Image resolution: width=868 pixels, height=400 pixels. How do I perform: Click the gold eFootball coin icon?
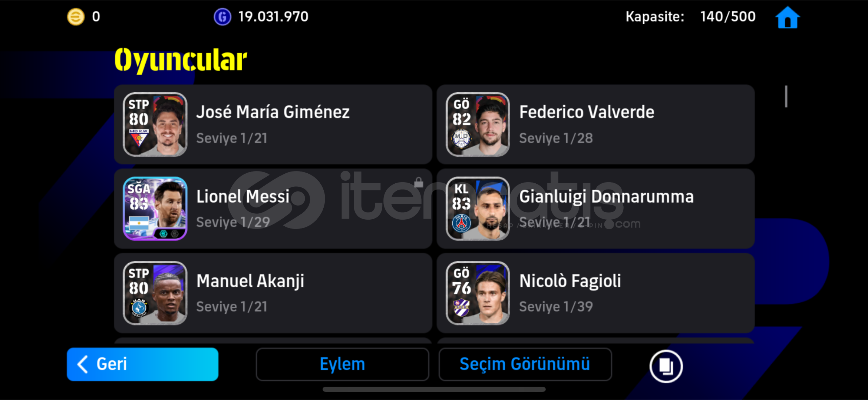click(76, 17)
